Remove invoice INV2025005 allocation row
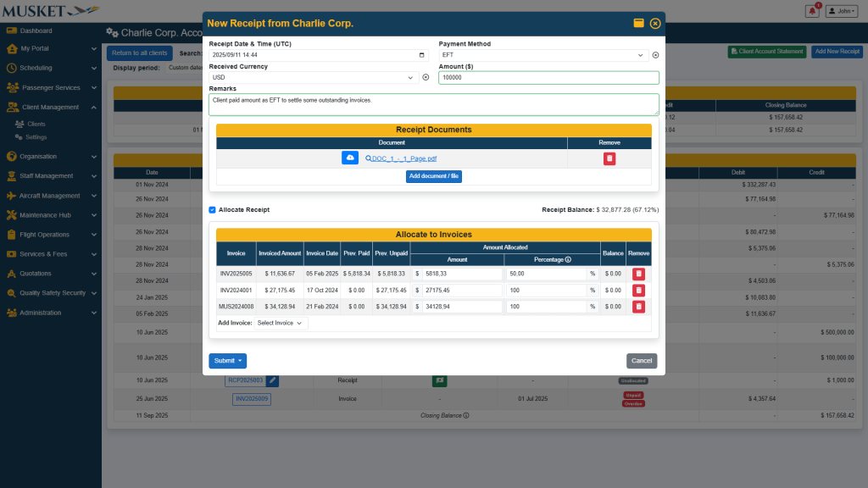The width and height of the screenshot is (868, 488). click(x=638, y=274)
